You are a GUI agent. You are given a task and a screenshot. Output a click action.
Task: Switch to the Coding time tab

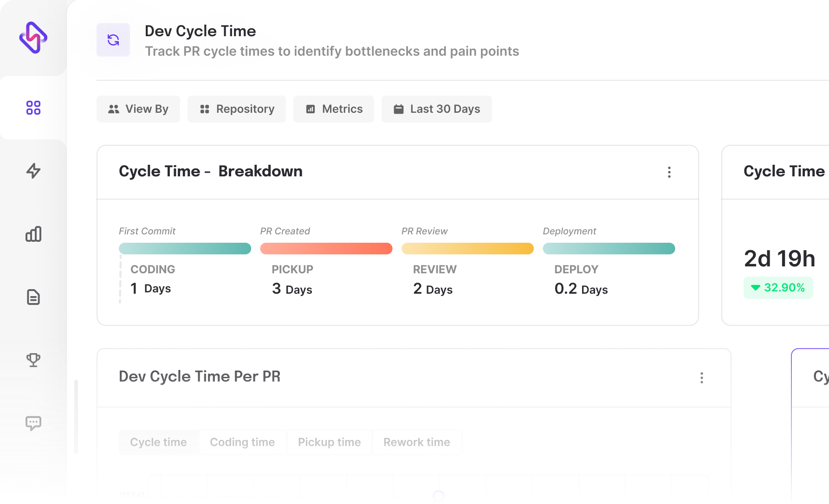242,442
